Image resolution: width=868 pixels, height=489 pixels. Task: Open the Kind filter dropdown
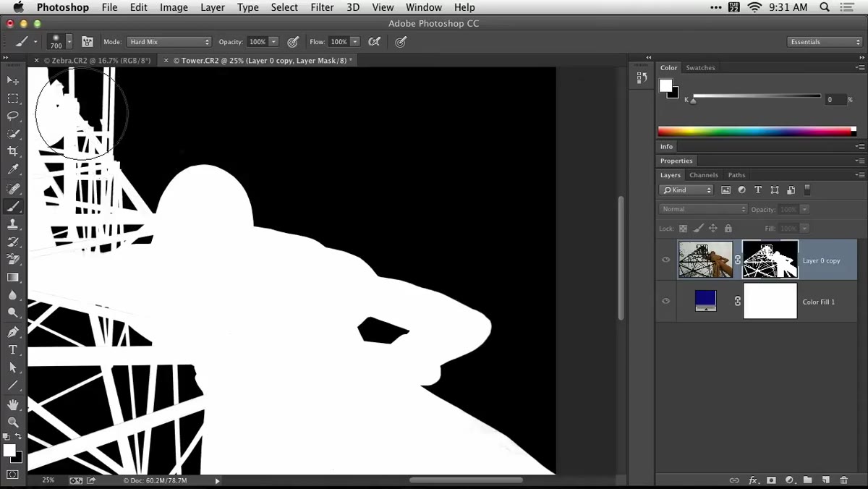(x=686, y=190)
